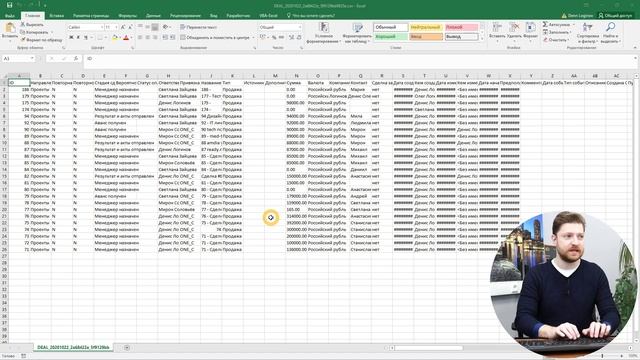640x360 pixels.
Task: Expand the Автосумма dropdown arrow
Action: [x=574, y=24]
